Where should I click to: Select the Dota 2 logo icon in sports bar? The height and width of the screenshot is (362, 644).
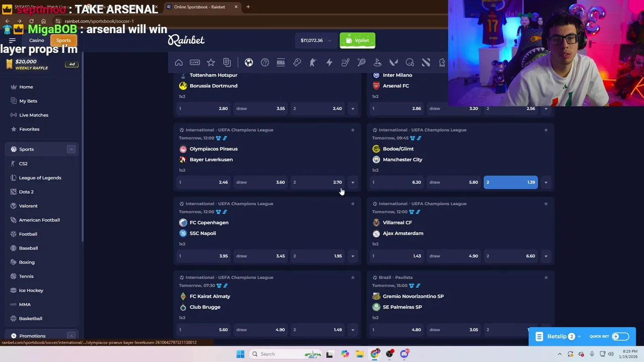coord(426,62)
